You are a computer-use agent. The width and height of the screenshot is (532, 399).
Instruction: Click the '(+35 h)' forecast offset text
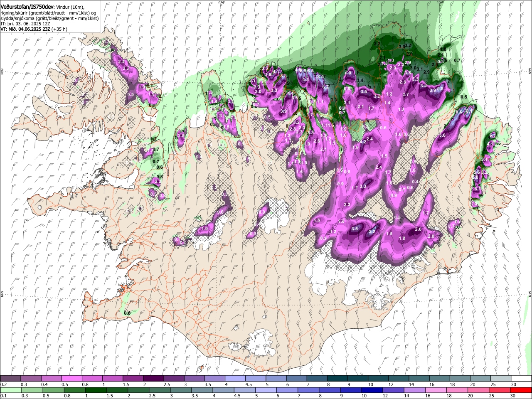pyautogui.click(x=59, y=29)
